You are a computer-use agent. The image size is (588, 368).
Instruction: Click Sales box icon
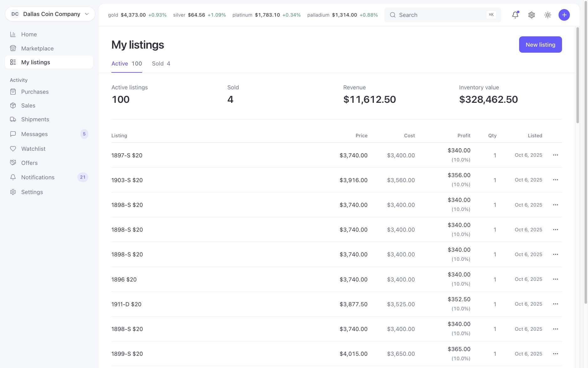coord(13,105)
